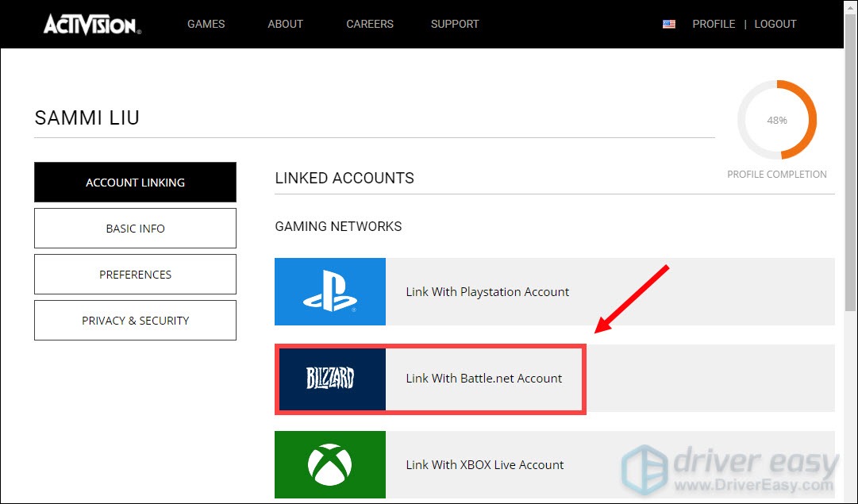
Task: Open the ABOUT menu
Action: pyautogui.click(x=285, y=24)
